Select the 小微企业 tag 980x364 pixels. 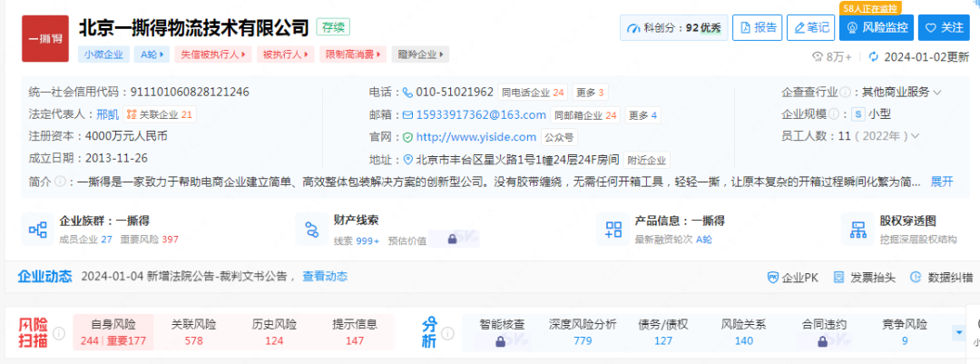[x=103, y=54]
